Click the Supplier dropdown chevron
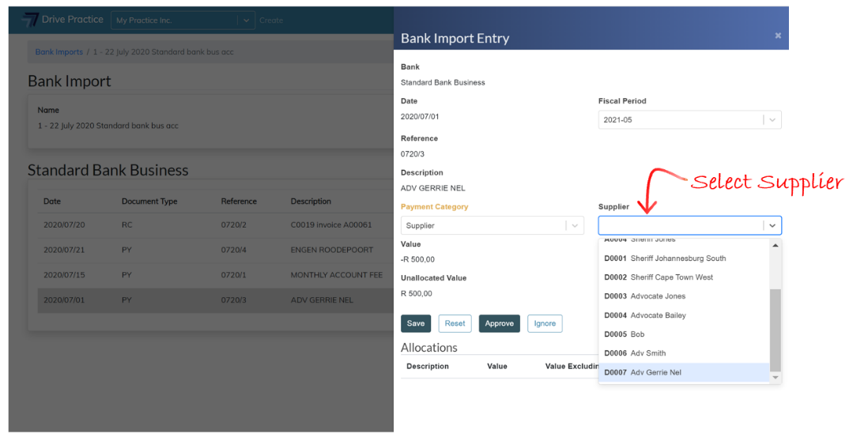The image size is (868, 445). pos(772,225)
